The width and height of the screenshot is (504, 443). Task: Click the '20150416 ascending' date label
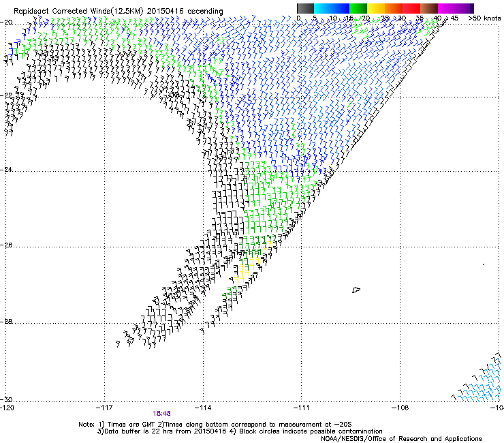(x=185, y=12)
